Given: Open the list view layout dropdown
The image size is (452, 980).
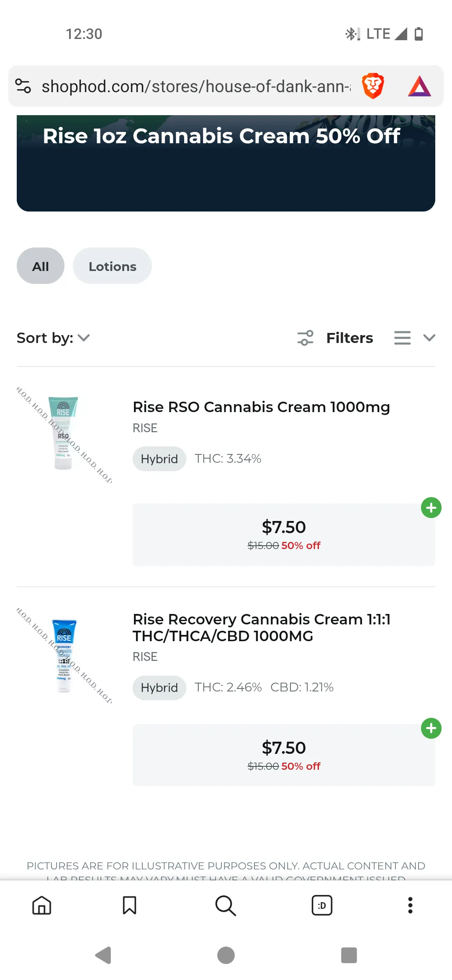Looking at the screenshot, I should 414,338.
